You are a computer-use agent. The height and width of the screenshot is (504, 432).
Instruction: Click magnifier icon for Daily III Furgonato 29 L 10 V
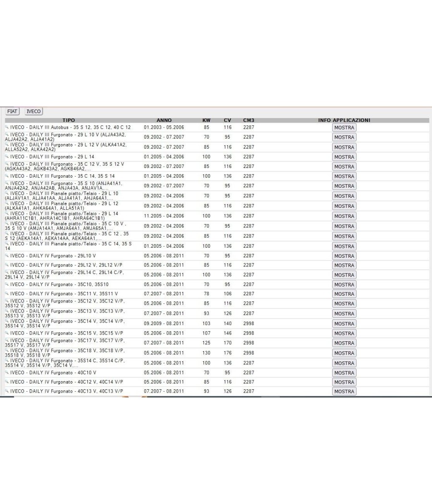pos(7,134)
